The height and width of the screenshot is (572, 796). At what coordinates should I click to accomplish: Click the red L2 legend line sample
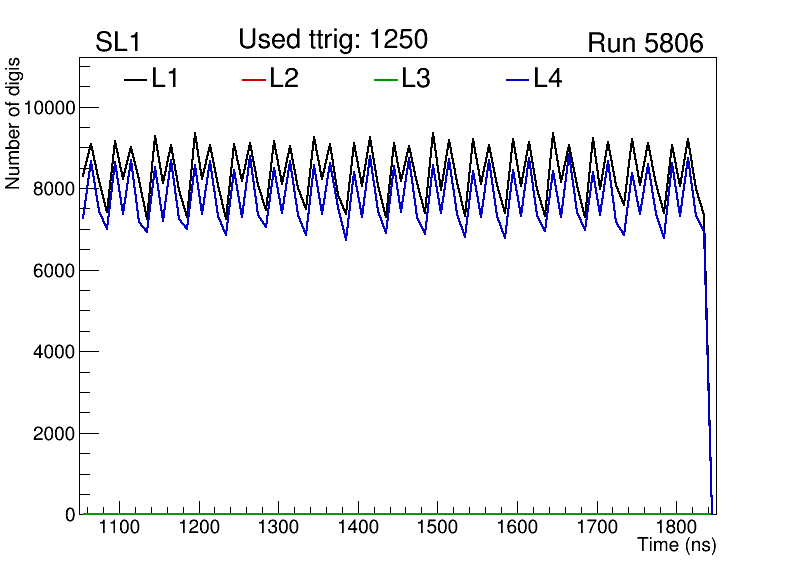[x=254, y=79]
